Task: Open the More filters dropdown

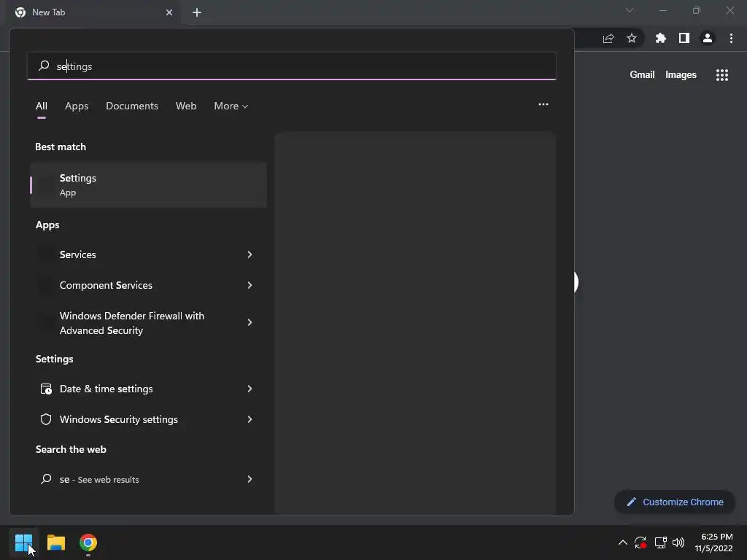Action: pos(231,106)
